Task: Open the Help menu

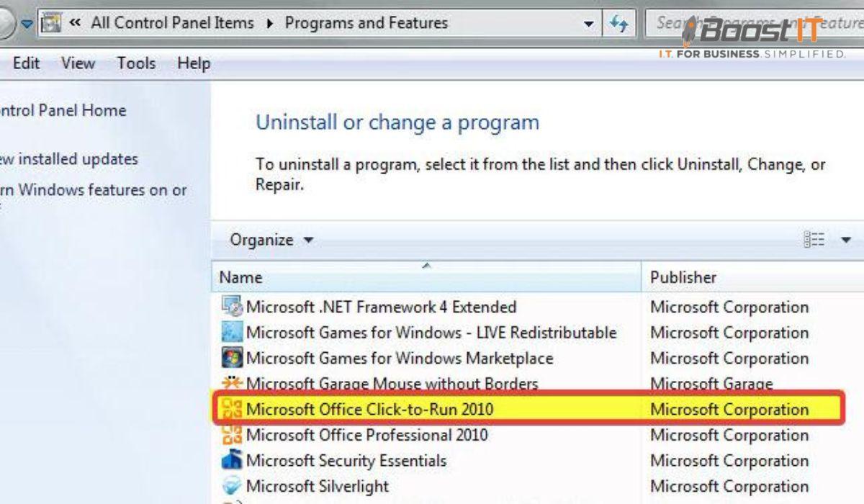Action: (x=193, y=63)
